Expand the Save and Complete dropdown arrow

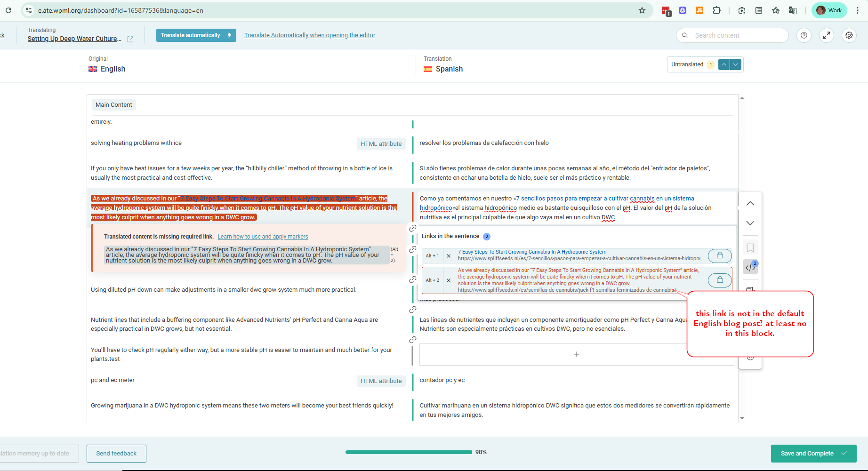pyautogui.click(x=844, y=454)
